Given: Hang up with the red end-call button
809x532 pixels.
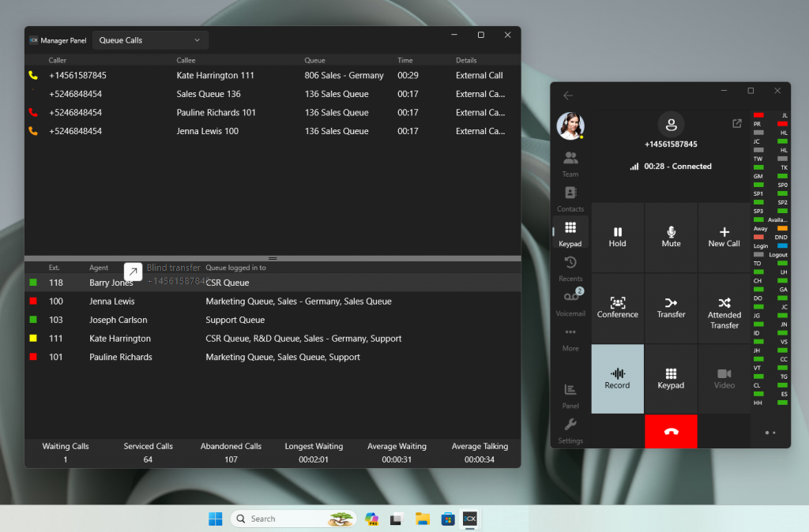Looking at the screenshot, I should (671, 432).
